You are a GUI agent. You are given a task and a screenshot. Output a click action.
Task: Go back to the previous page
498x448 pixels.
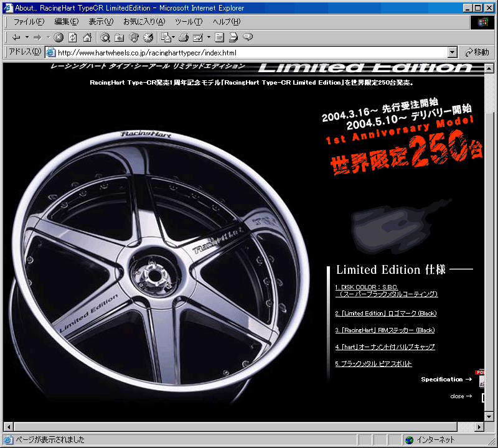(16, 37)
